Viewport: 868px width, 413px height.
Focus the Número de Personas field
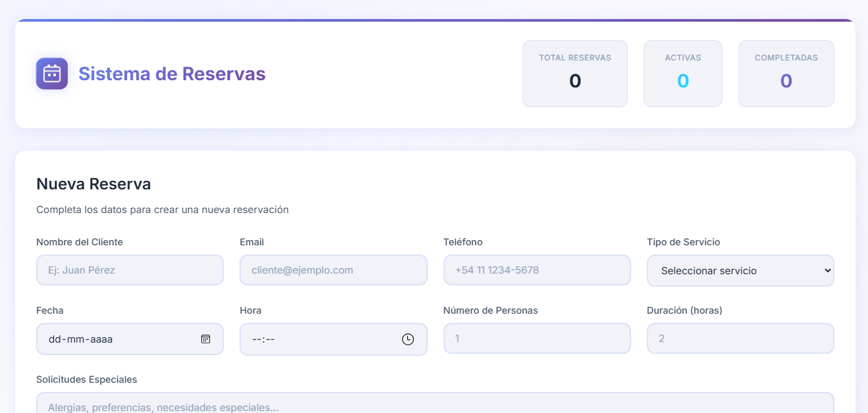tap(537, 338)
